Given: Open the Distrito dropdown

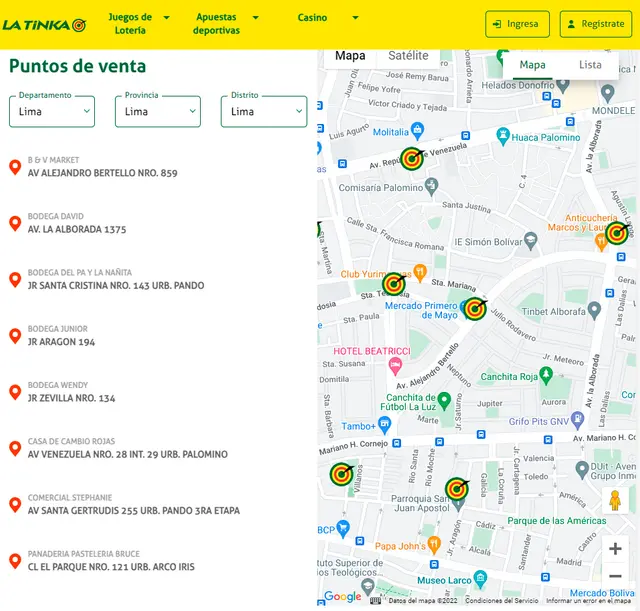Looking at the screenshot, I should pyautogui.click(x=264, y=112).
